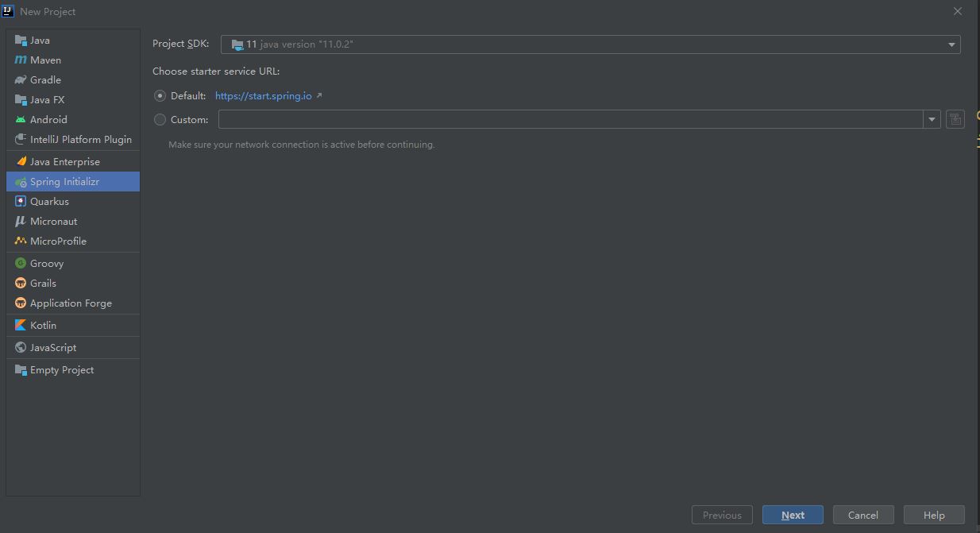The width and height of the screenshot is (980, 533).
Task: Click the Quarkus icon in sidebar
Action: pyautogui.click(x=21, y=201)
